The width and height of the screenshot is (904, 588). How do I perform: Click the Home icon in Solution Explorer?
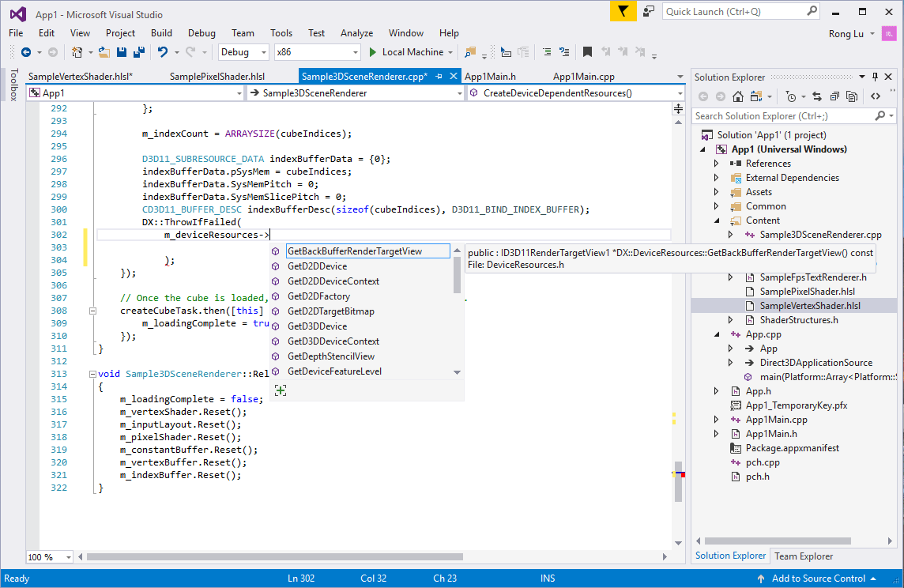738,97
